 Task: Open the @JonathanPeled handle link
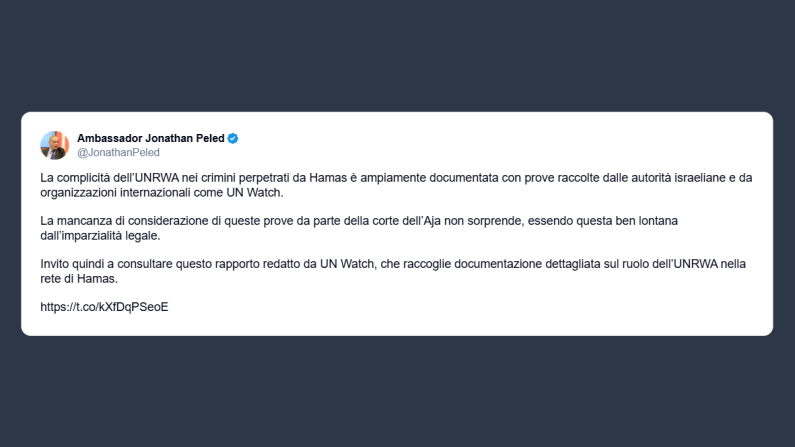pyautogui.click(x=118, y=153)
